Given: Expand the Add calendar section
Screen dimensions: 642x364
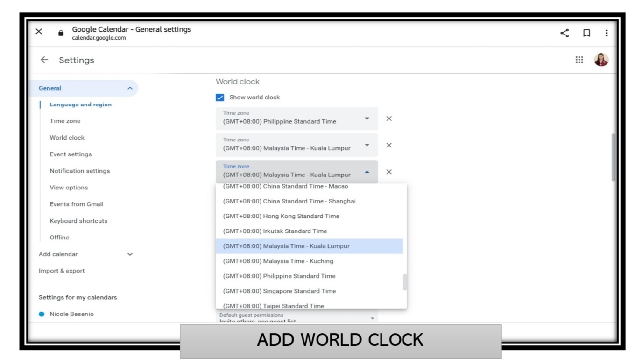Looking at the screenshot, I should [130, 254].
